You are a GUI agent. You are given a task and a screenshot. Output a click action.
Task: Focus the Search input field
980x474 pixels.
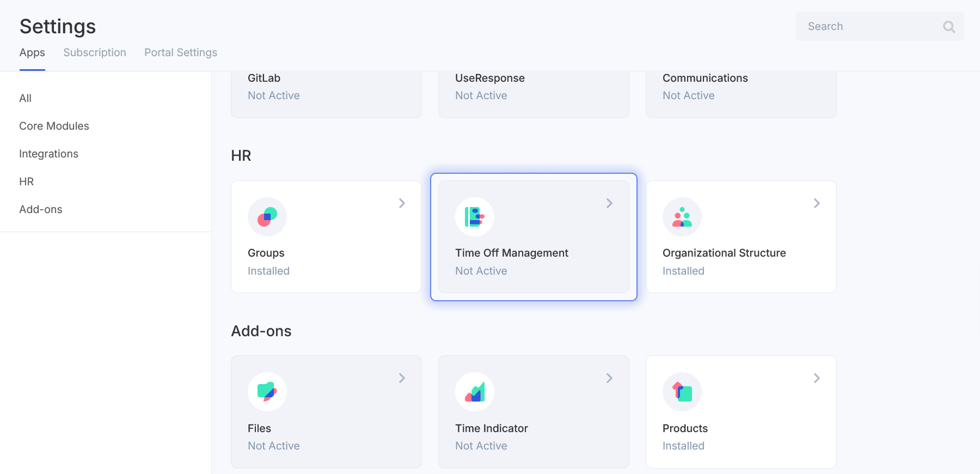point(868,27)
